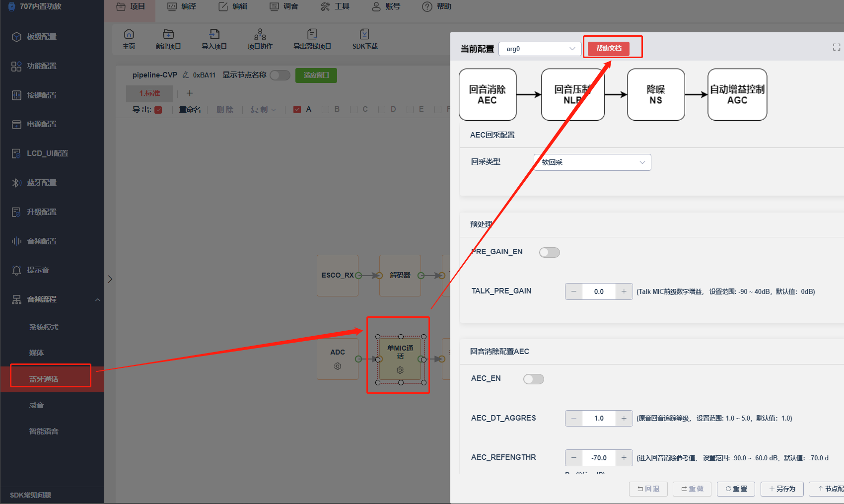This screenshot has width=844, height=504.
Task: Click the 重置 button
Action: pyautogui.click(x=736, y=489)
